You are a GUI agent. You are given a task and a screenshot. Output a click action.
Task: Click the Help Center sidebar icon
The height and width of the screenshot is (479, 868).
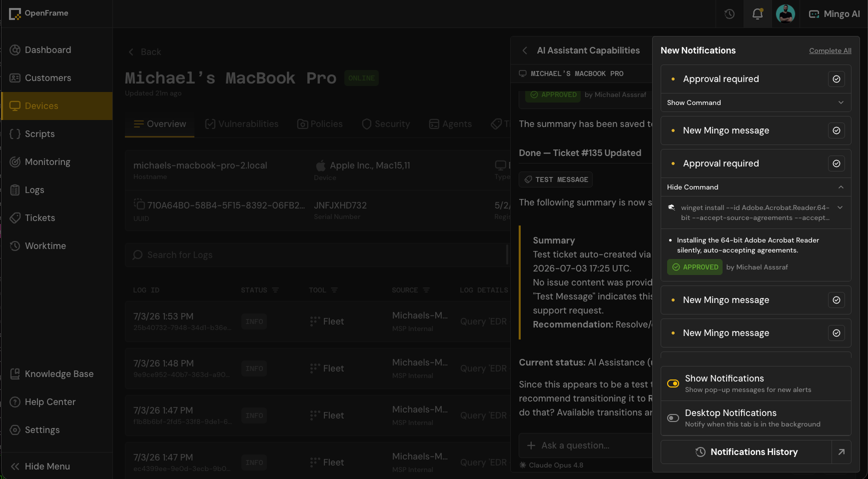pos(15,402)
